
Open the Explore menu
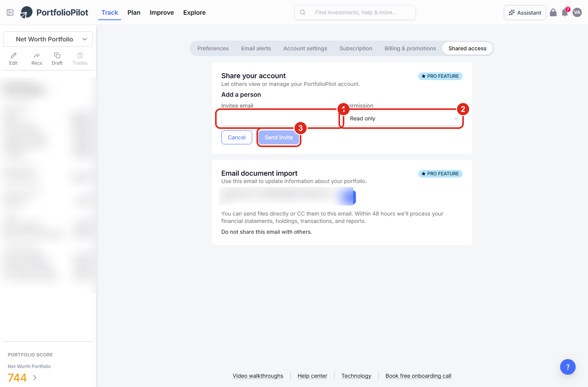(194, 12)
